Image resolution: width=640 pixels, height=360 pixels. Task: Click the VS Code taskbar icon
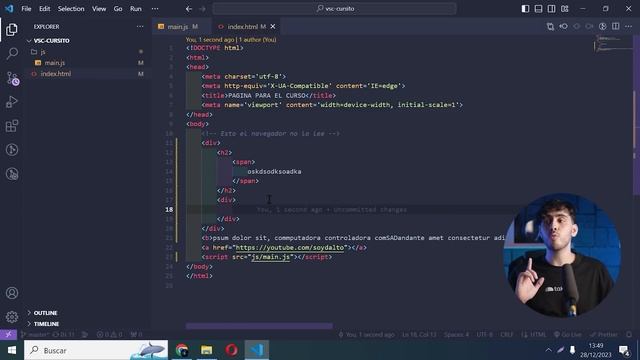pyautogui.click(x=257, y=350)
